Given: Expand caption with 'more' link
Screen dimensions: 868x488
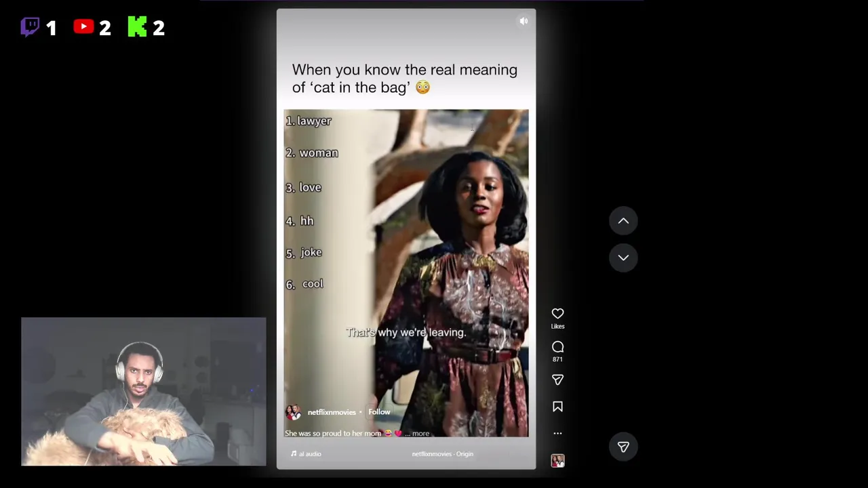Looking at the screenshot, I should (420, 434).
